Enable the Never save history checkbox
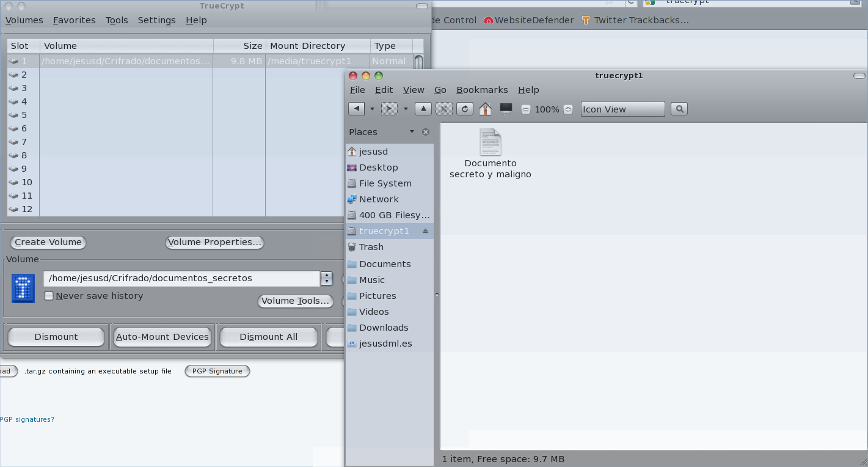The image size is (868, 467). click(49, 296)
